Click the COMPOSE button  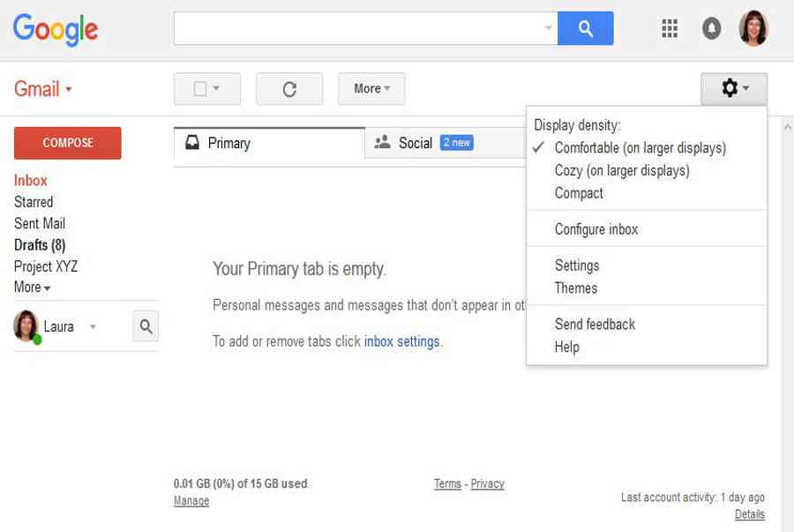pos(68,143)
